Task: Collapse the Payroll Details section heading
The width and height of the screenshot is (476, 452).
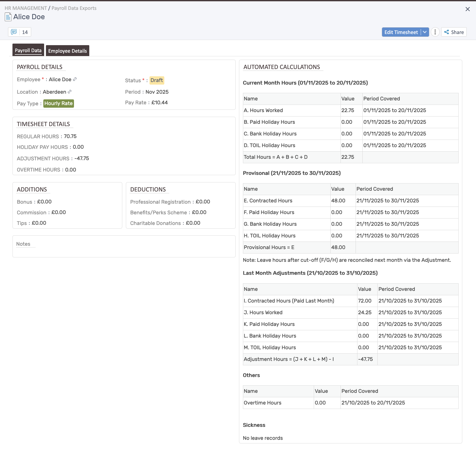Action: (x=40, y=67)
